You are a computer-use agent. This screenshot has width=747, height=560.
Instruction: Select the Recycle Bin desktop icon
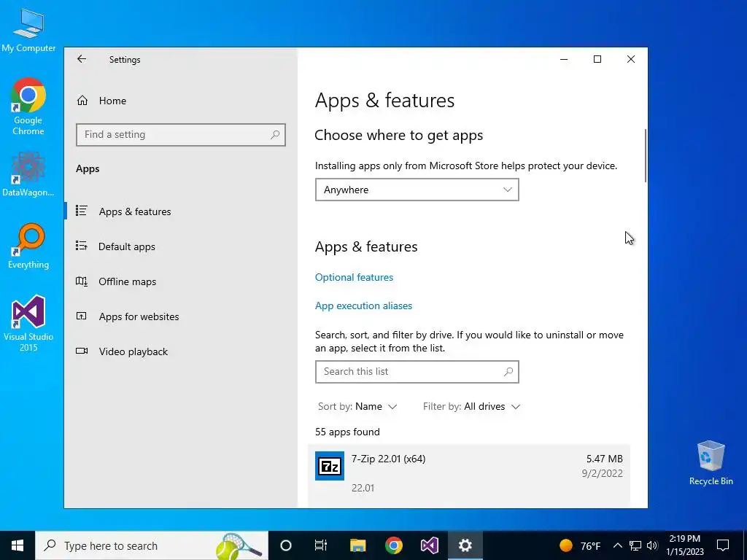(x=711, y=463)
